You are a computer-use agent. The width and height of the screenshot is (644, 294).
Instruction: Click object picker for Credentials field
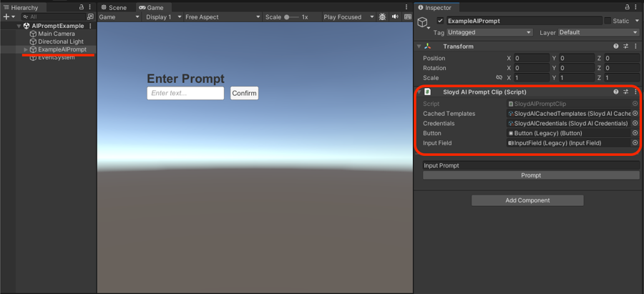tap(635, 124)
